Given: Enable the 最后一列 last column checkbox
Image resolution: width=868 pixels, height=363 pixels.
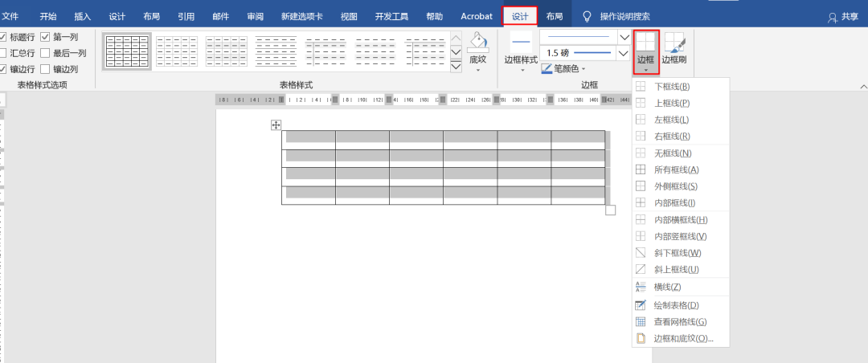Looking at the screenshot, I should (x=45, y=53).
